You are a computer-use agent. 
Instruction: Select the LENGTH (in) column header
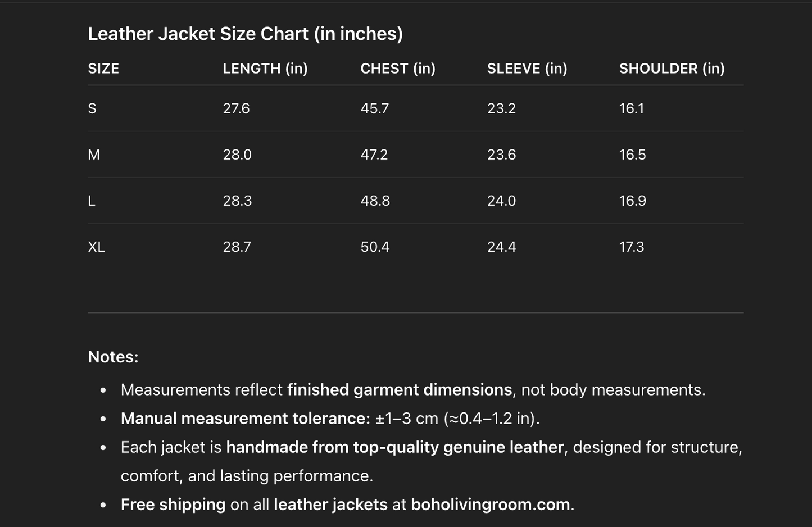pyautogui.click(x=265, y=69)
